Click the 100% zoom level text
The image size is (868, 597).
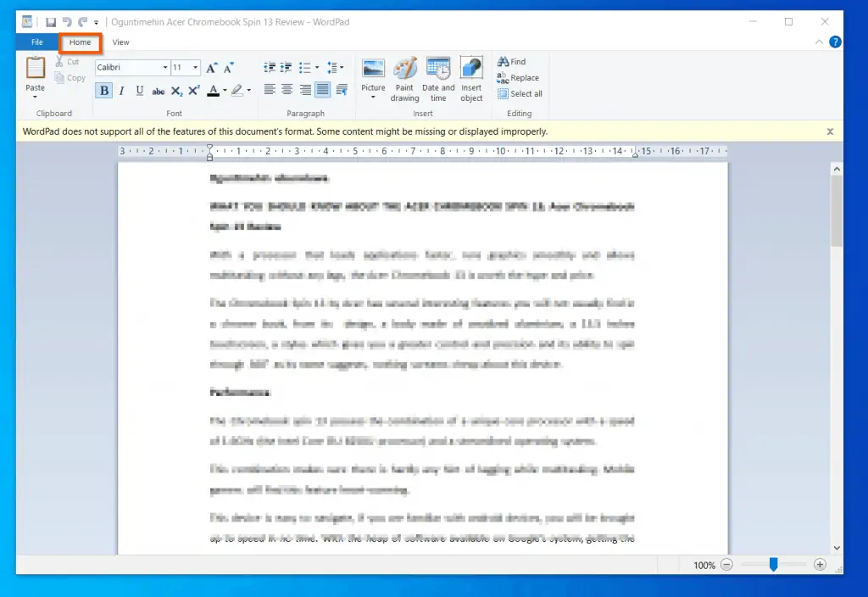pyautogui.click(x=704, y=566)
